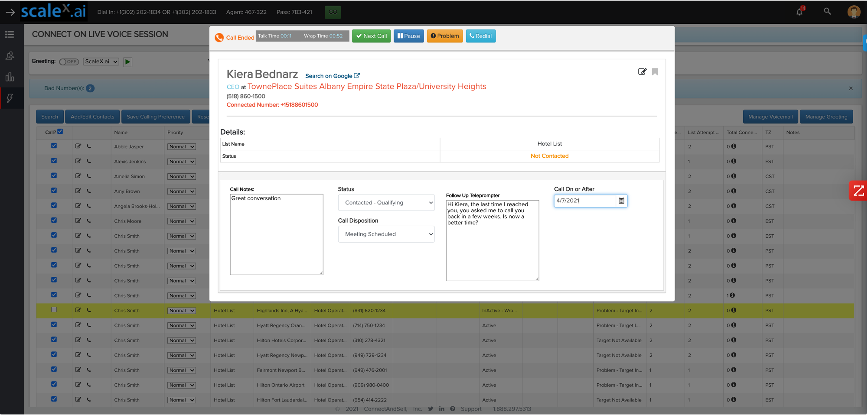
Task: Uncheck the Amelia Simon call checkbox
Action: click(x=54, y=176)
